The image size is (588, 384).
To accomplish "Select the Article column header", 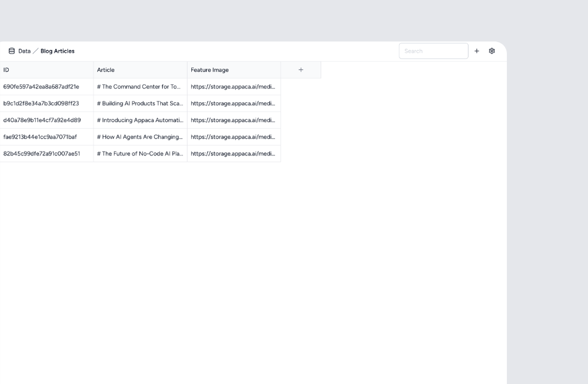I will (106, 70).
